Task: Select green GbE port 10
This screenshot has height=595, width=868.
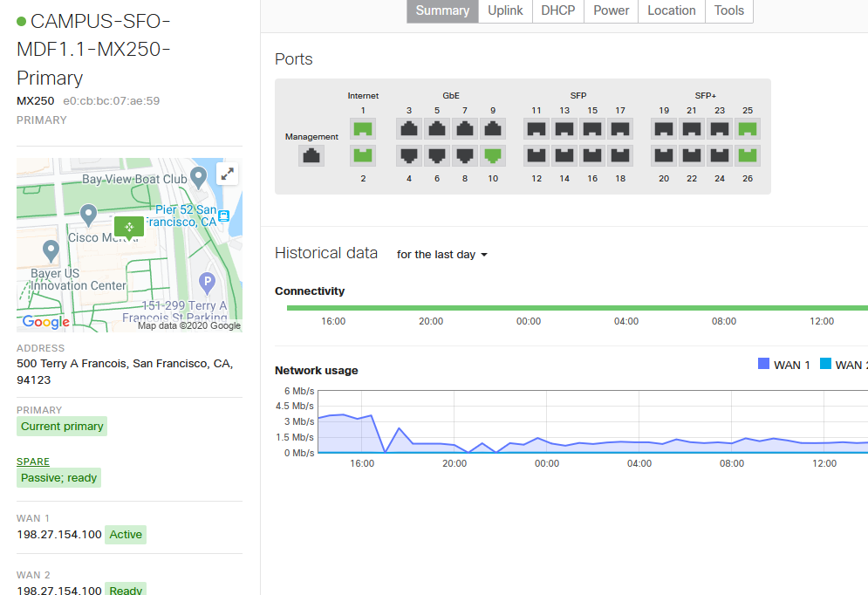Action: [493, 155]
